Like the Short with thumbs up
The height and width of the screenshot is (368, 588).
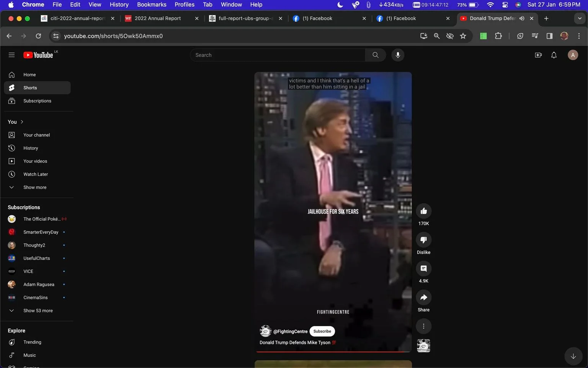(423, 211)
